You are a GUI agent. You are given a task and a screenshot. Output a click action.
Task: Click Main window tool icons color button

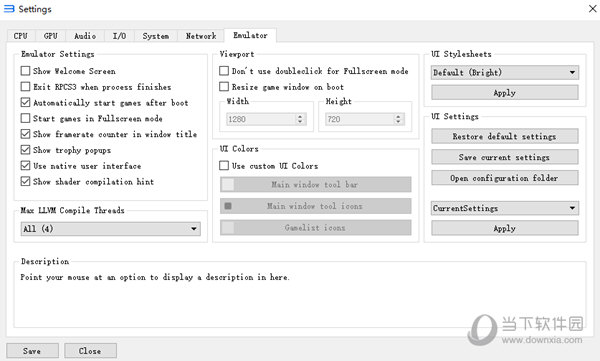click(x=315, y=206)
